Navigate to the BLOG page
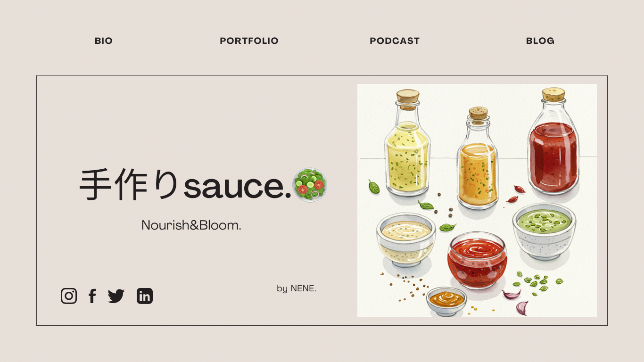The width and height of the screenshot is (644, 362). pyautogui.click(x=540, y=41)
